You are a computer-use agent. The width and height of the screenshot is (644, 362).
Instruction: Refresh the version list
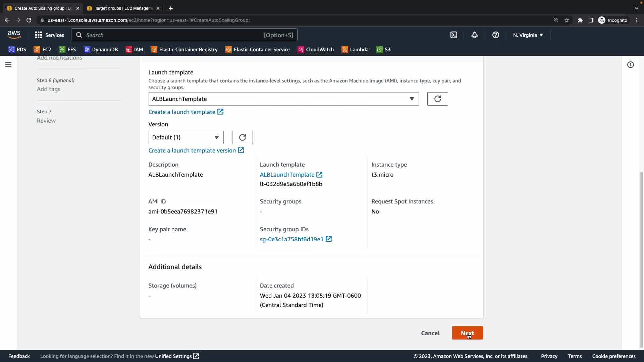pos(242,137)
